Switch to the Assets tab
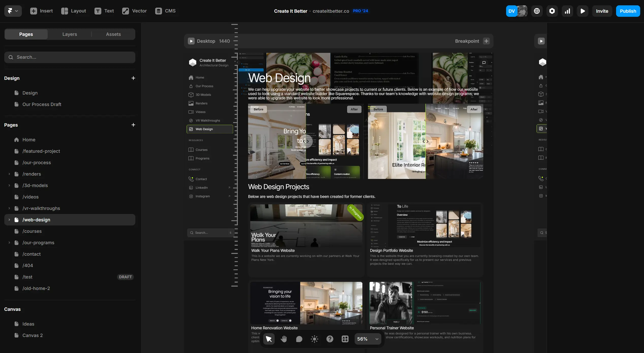The height and width of the screenshot is (353, 644). [113, 34]
